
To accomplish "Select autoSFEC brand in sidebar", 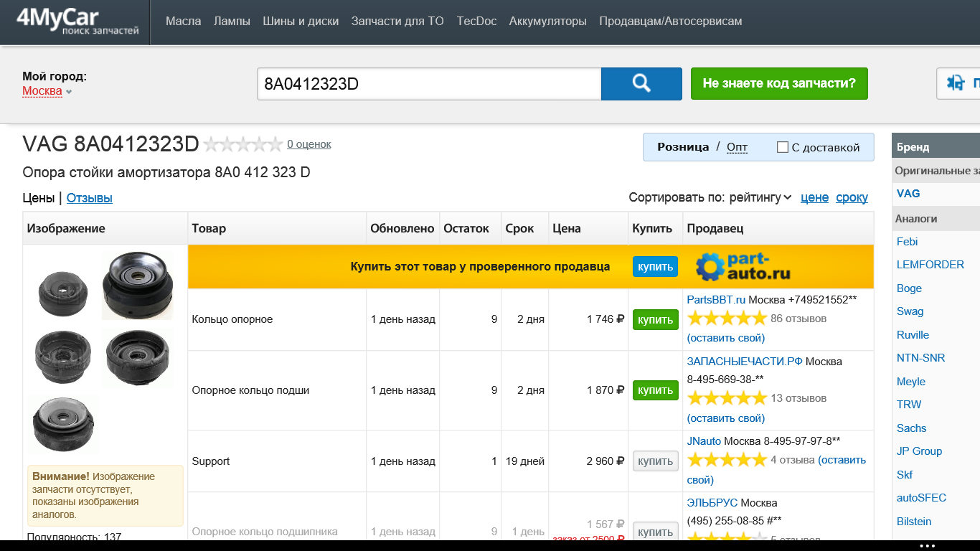I will (x=922, y=498).
